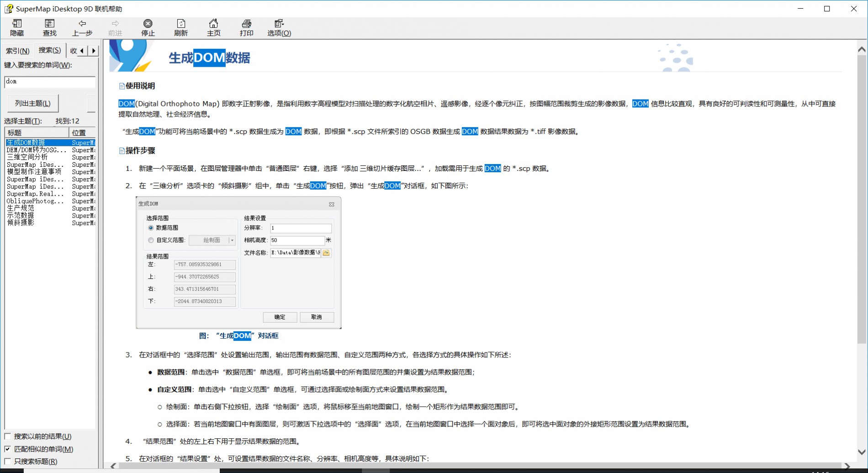This screenshot has width=868, height=473.
Task: Click the 数据范围 radio button in screenshot
Action: tap(151, 228)
